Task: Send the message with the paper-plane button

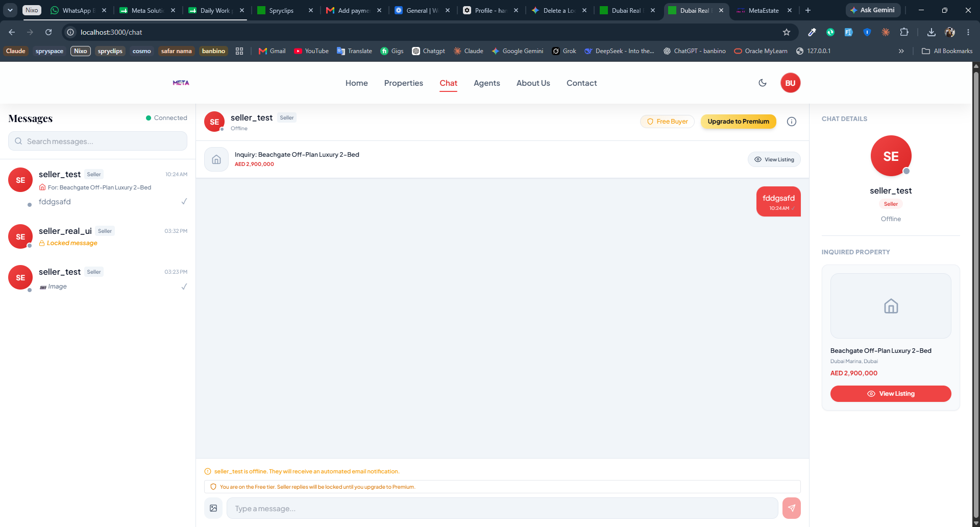Action: [x=792, y=508]
